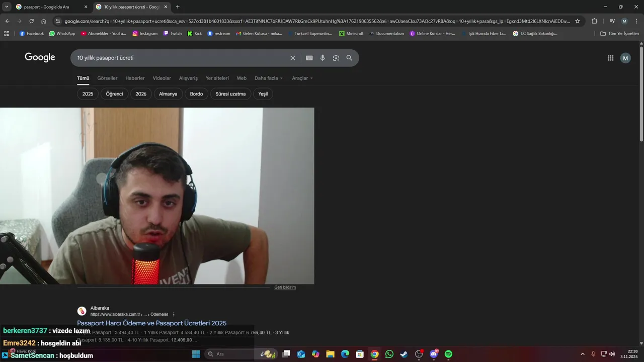This screenshot has width=644, height=362.
Task: Open the Google apps grid
Action: point(611,58)
